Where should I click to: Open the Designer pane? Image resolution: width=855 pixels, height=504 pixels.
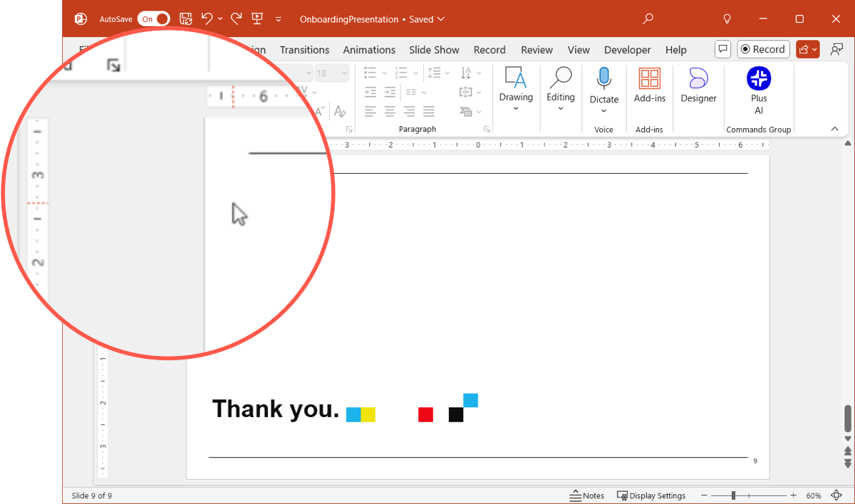point(698,85)
